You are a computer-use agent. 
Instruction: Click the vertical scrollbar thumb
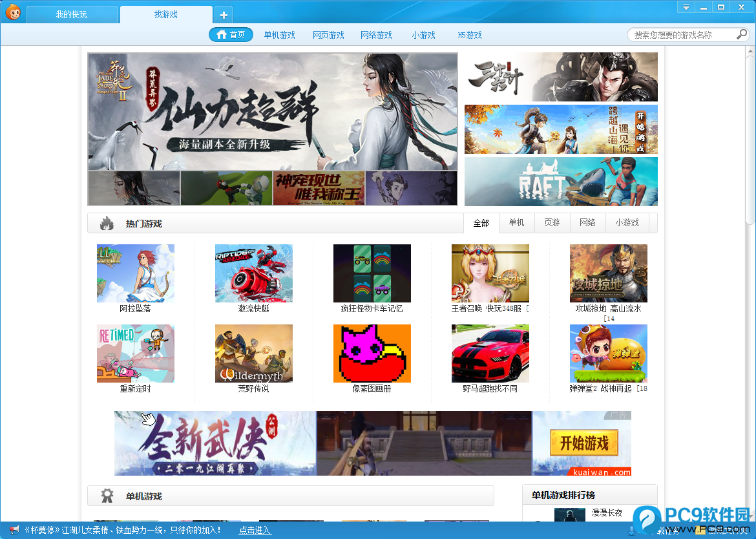[750, 140]
